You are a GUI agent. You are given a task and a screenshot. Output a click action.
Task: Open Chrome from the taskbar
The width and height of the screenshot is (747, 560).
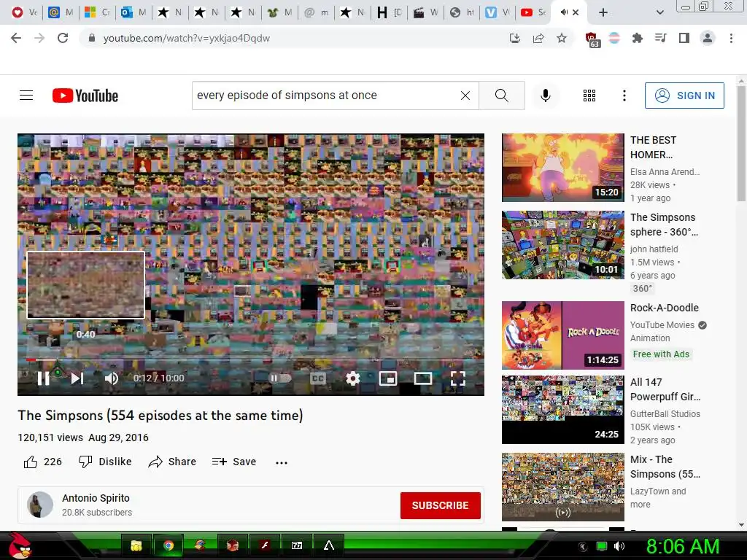tap(169, 545)
